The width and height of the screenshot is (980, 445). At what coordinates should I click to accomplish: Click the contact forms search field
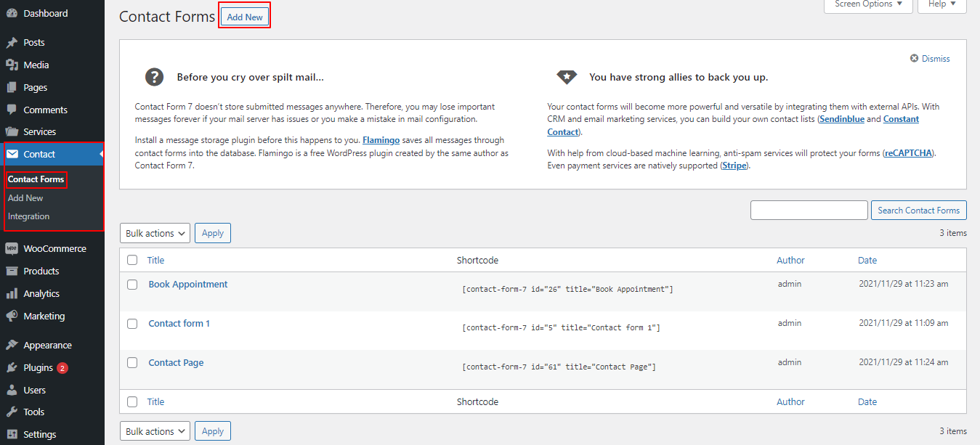pos(809,211)
